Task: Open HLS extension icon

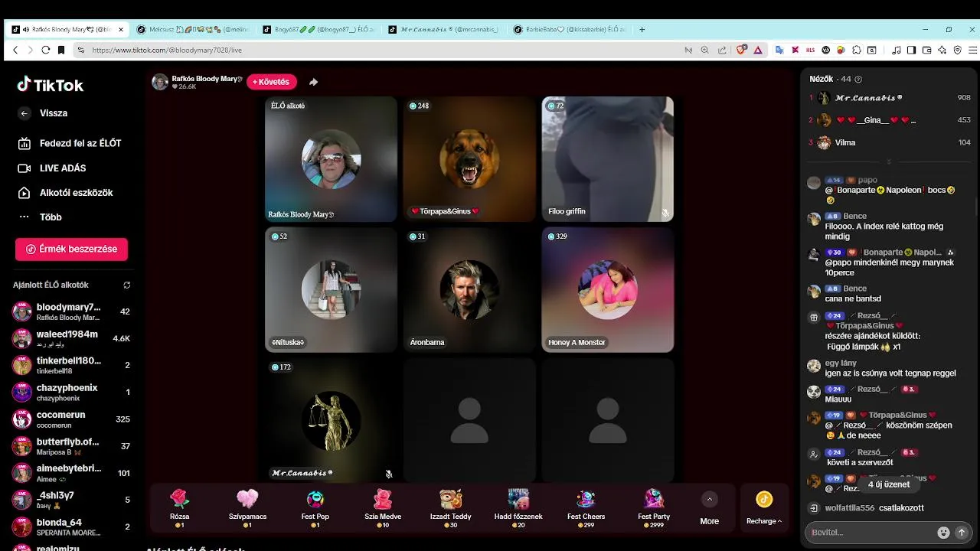Action: point(810,50)
